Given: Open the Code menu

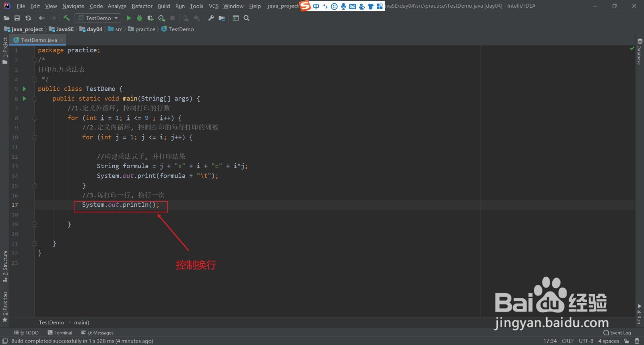Looking at the screenshot, I should click(96, 6).
